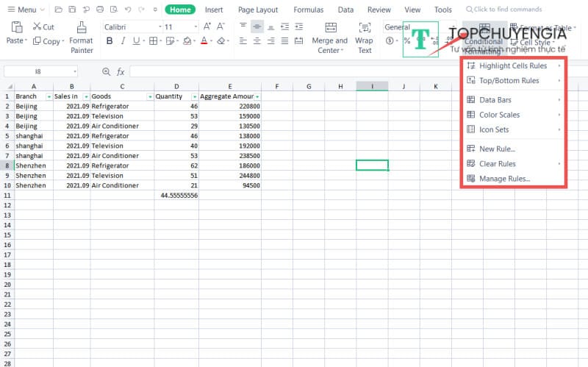Toggle Bold formatting
The width and height of the screenshot is (588, 367).
pyautogui.click(x=110, y=41)
